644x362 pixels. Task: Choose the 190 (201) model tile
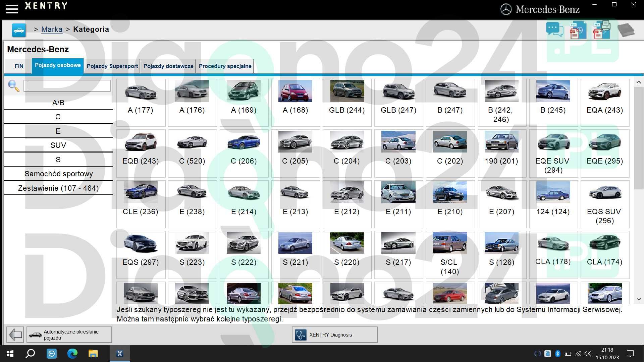tap(501, 153)
